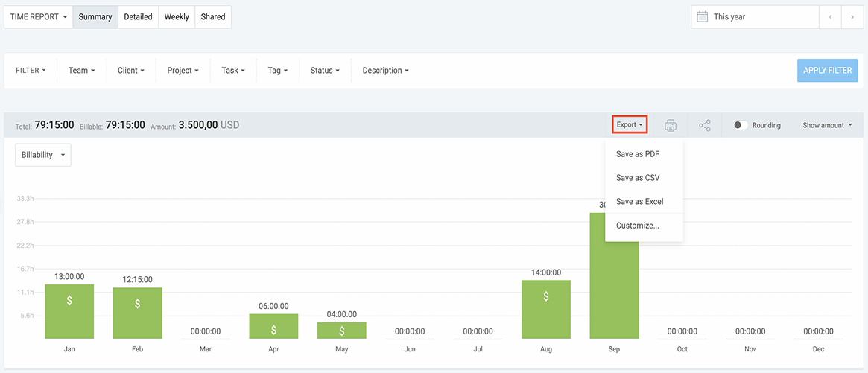Screen dimensions: 868x373
Task: Toggle the Rounding switch
Action: coord(741,125)
